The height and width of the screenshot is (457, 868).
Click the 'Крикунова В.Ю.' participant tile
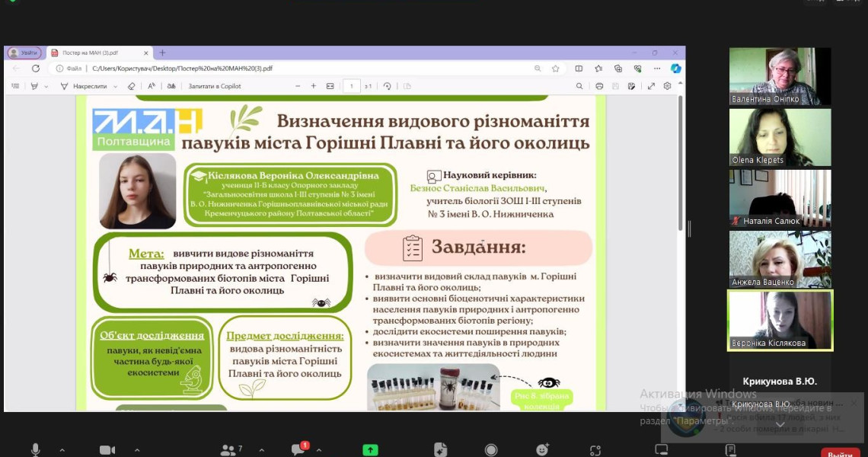pyautogui.click(x=780, y=381)
